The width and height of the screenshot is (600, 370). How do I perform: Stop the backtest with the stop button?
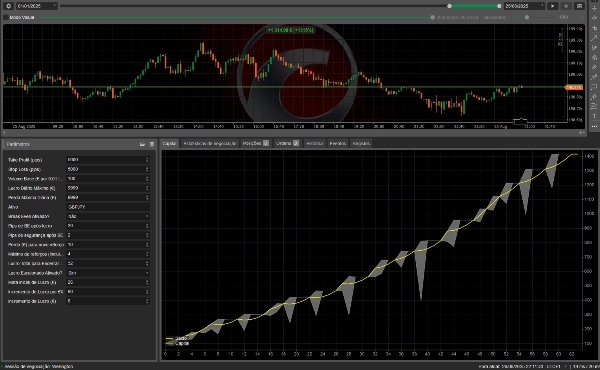point(566,6)
